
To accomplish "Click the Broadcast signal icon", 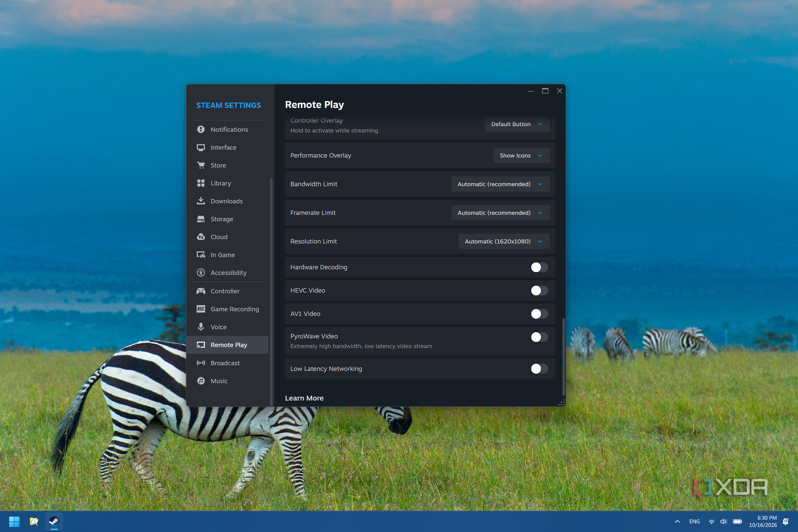I will 201,363.
